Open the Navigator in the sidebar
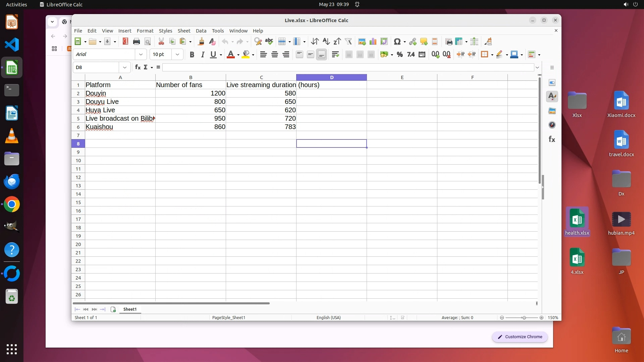This screenshot has height=362, width=644. [x=552, y=125]
